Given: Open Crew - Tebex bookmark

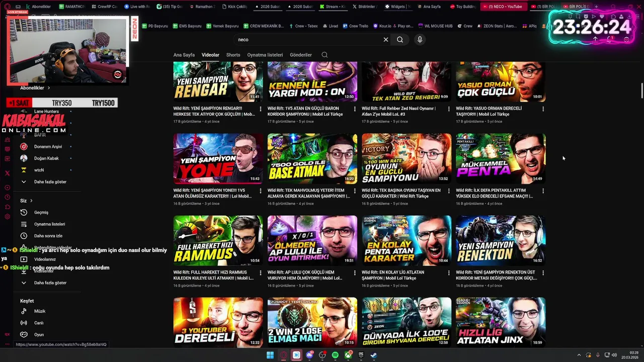Looking at the screenshot, I should tap(303, 26).
